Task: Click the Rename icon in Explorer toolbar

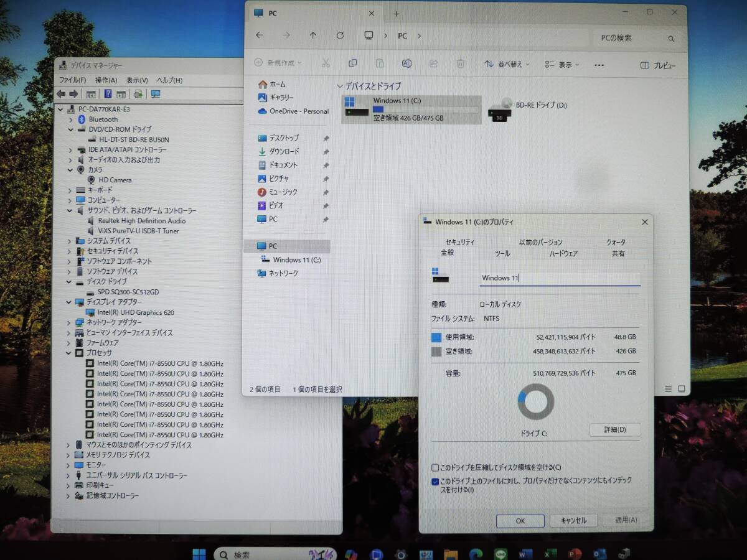Action: pyautogui.click(x=406, y=63)
